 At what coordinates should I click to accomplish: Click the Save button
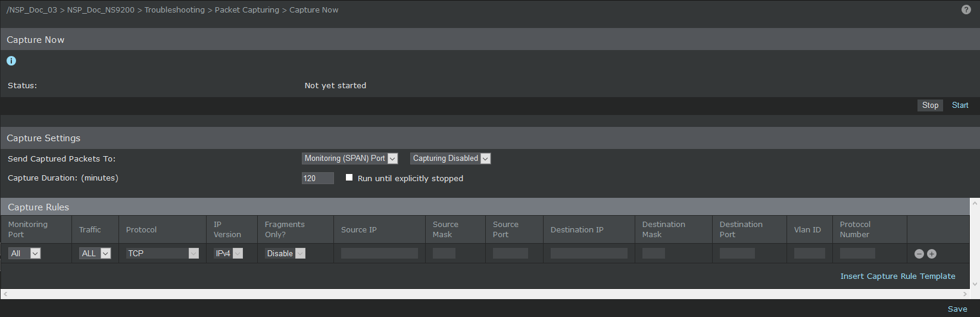pos(957,309)
